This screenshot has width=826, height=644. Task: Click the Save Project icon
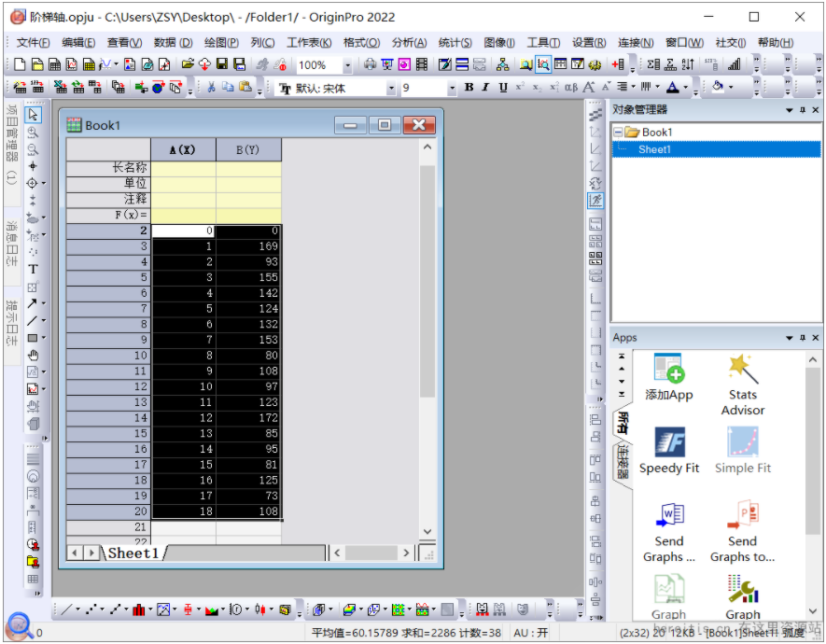click(222, 64)
